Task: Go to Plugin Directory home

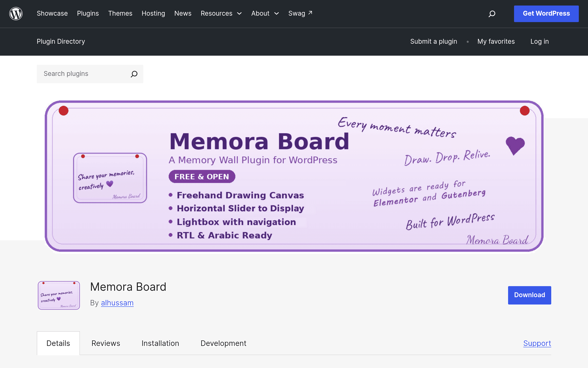Action: tap(61, 41)
